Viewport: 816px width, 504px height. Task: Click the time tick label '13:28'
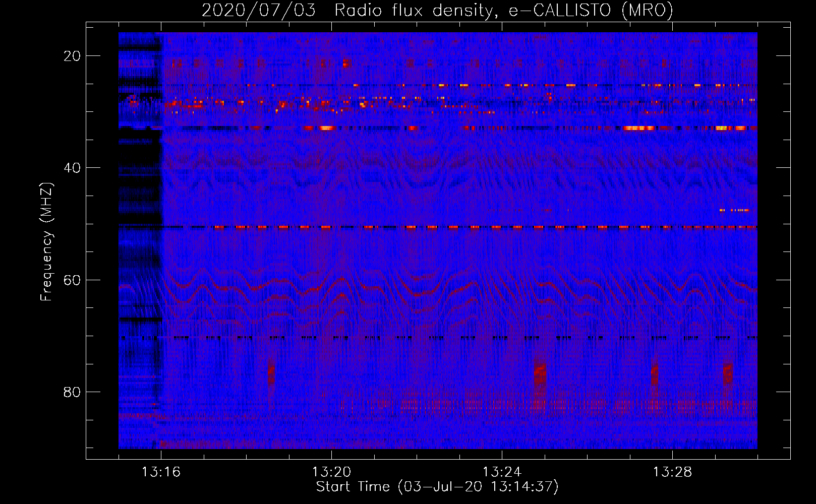point(672,472)
